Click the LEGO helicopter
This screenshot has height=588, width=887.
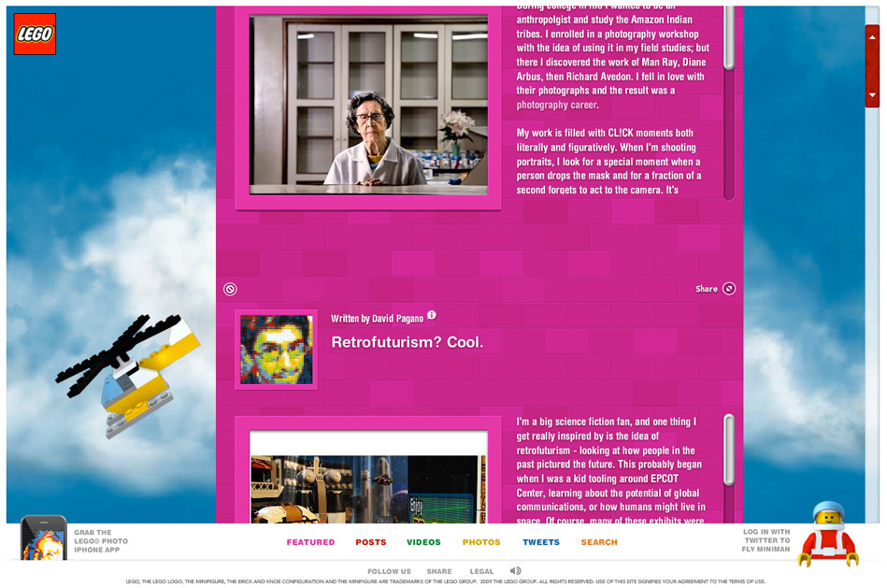(128, 375)
